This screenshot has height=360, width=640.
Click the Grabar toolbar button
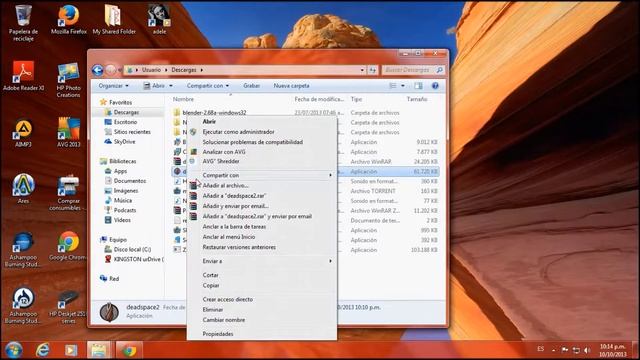tap(251, 86)
